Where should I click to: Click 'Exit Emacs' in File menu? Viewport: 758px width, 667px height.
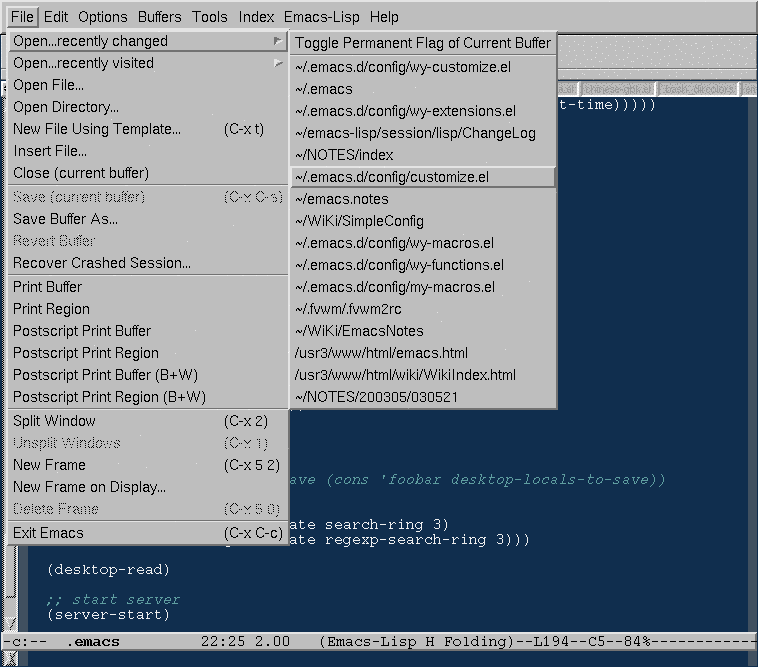(x=48, y=533)
